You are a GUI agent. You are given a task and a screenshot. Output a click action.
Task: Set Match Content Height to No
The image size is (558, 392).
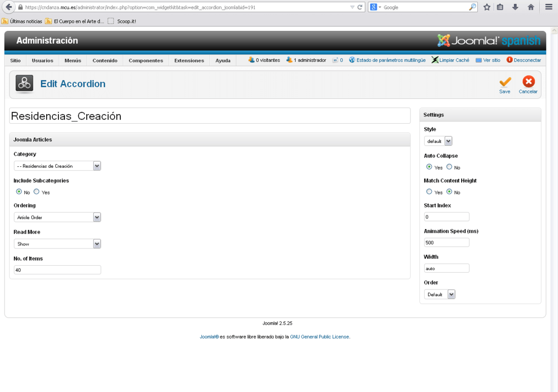[449, 192]
